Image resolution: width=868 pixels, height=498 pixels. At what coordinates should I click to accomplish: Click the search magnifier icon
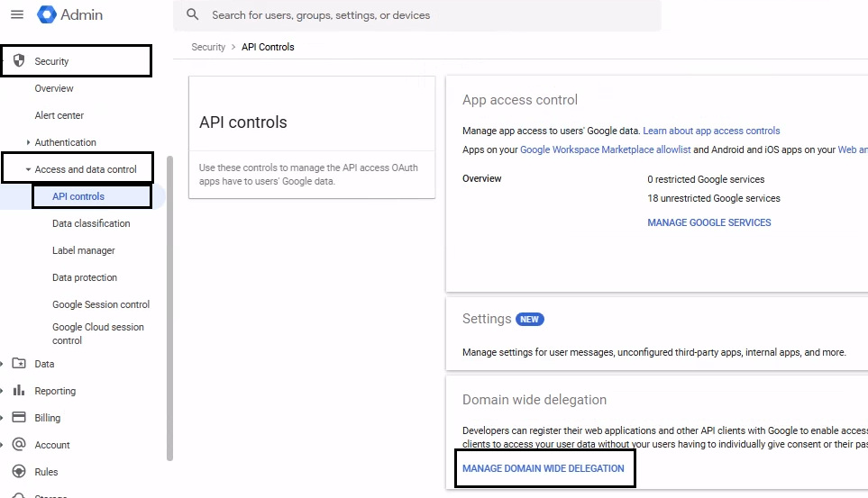pyautogui.click(x=192, y=14)
